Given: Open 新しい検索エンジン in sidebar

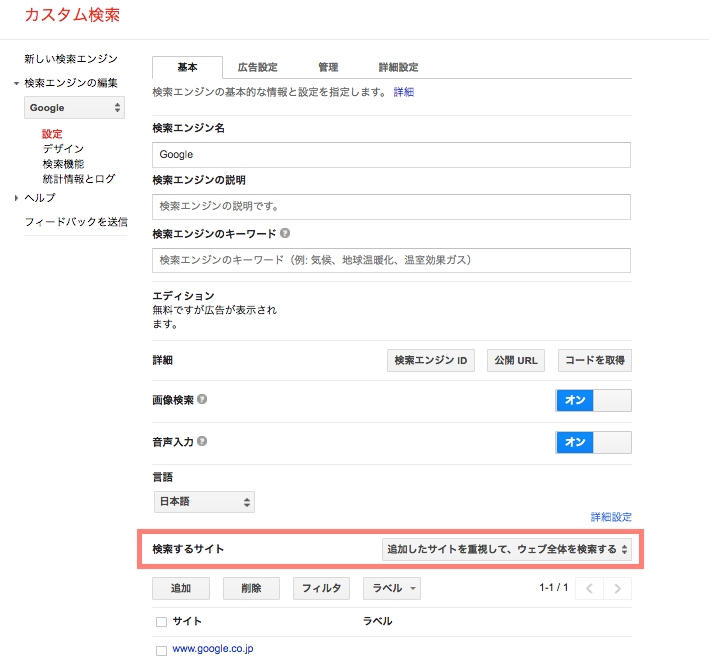Looking at the screenshot, I should coord(71,59).
